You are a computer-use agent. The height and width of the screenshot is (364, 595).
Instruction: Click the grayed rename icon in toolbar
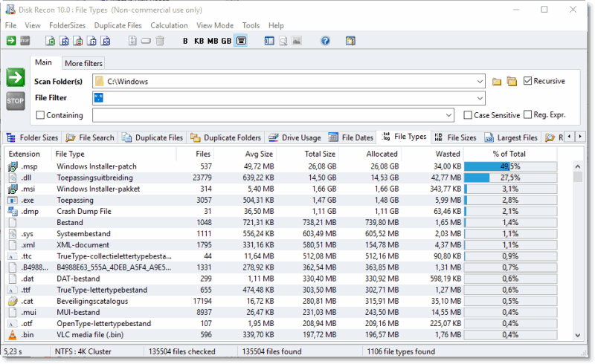(146, 41)
